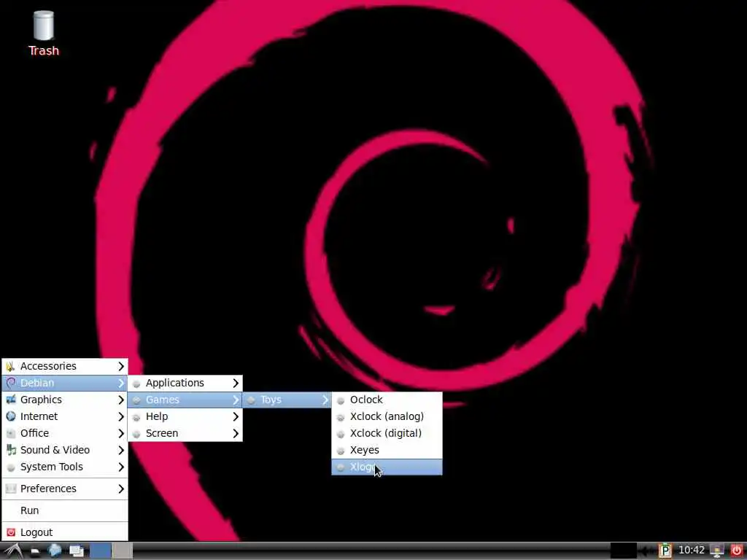
Task: Open the Internet category
Action: (x=65, y=416)
